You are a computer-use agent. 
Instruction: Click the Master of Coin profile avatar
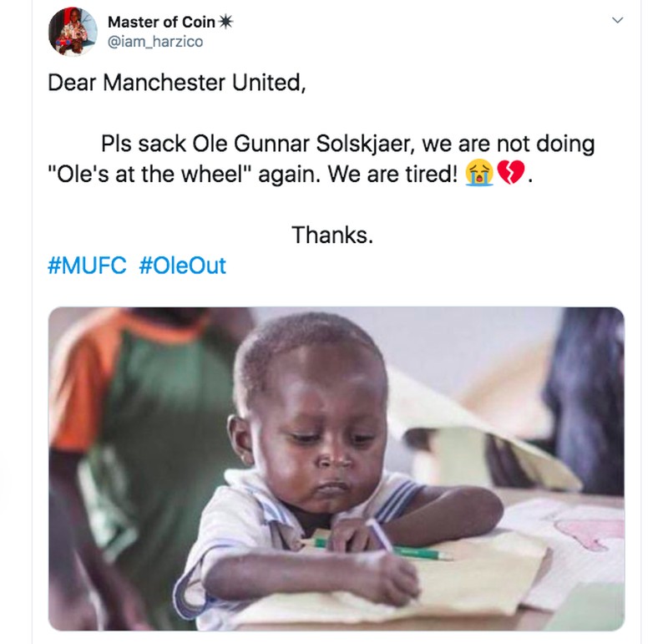click(73, 32)
